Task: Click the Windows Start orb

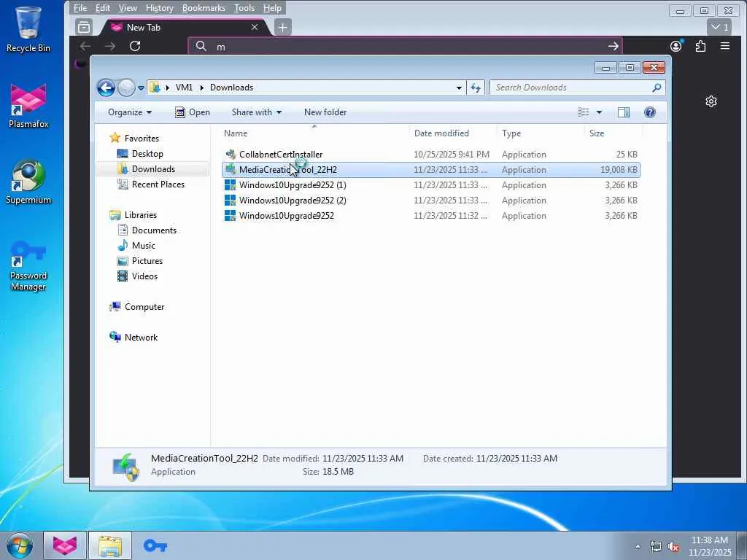Action: [x=20, y=545]
